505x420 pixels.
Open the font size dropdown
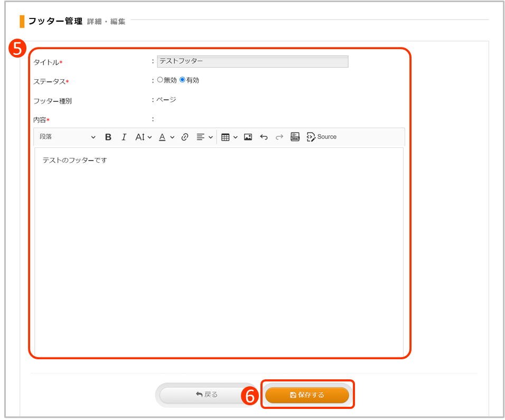point(143,137)
